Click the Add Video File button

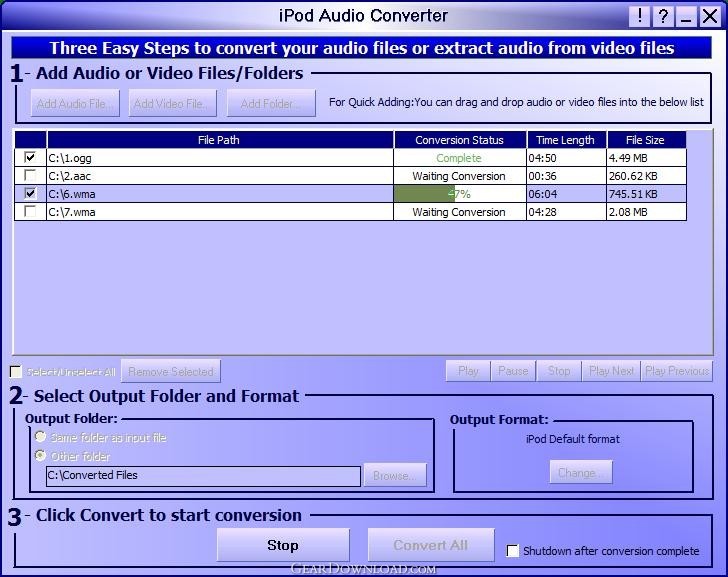pyautogui.click(x=173, y=104)
